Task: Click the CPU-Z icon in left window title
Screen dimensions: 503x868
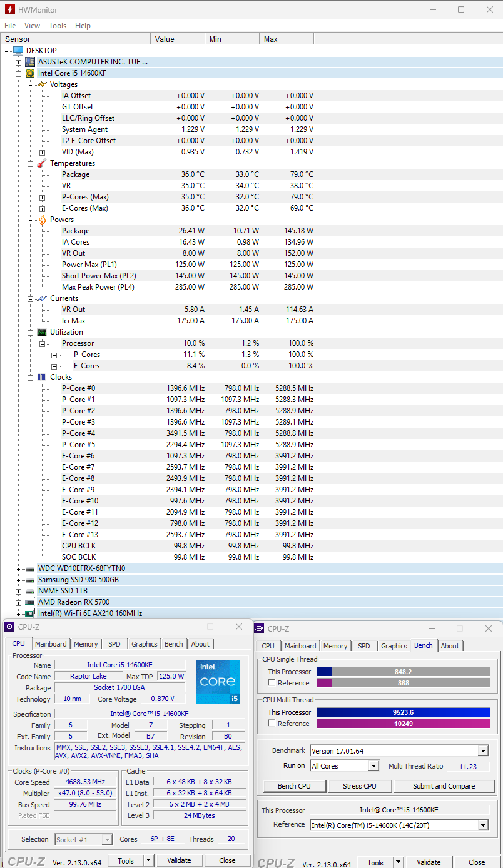Action: coord(9,627)
